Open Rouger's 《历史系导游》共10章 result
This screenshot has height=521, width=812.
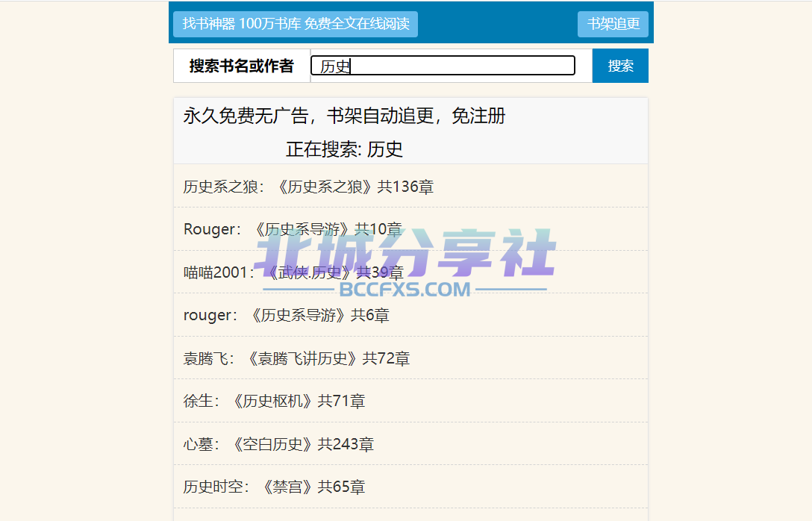pos(410,229)
